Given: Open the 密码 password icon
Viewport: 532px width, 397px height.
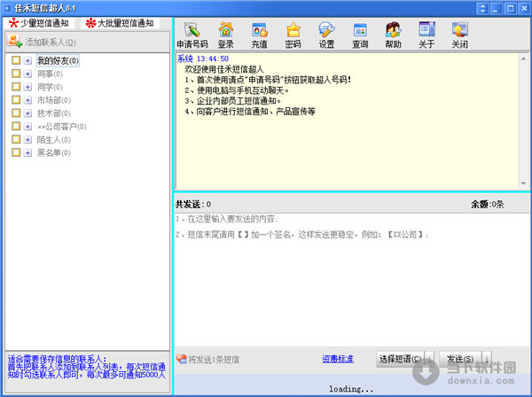Looking at the screenshot, I should tap(293, 35).
